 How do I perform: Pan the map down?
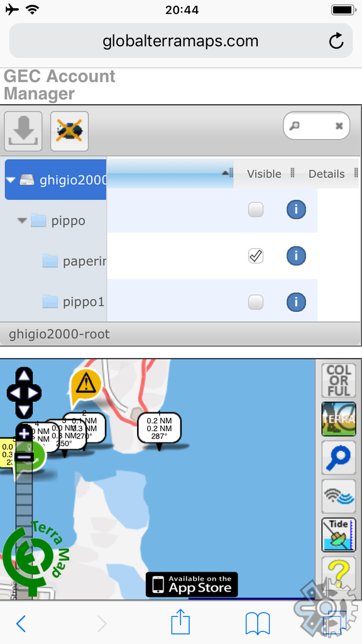pos(25,410)
